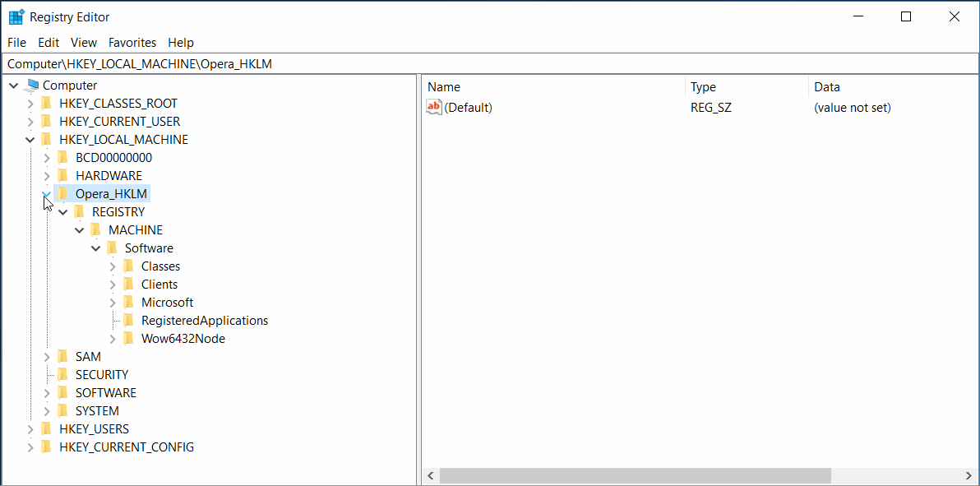Expand the Wow6432Node key
Viewport: 980px width, 486px height.
(x=113, y=339)
